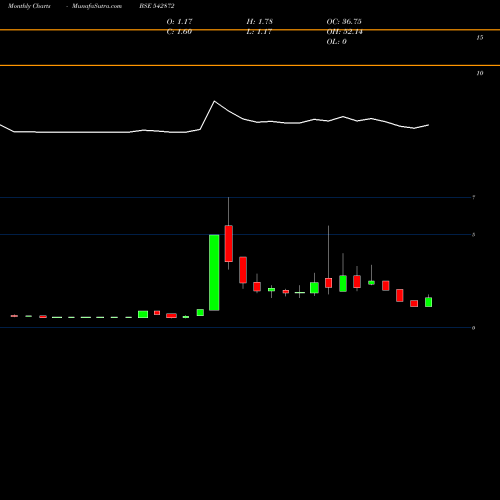Click the "7" price axis label
Image resolution: width=500 pixels, height=500 pixels.
(x=473, y=198)
